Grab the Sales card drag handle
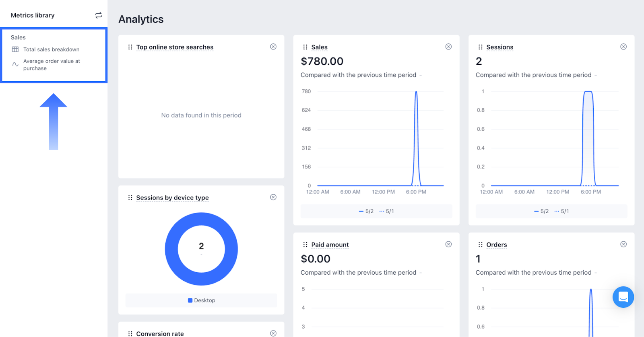 coord(305,47)
